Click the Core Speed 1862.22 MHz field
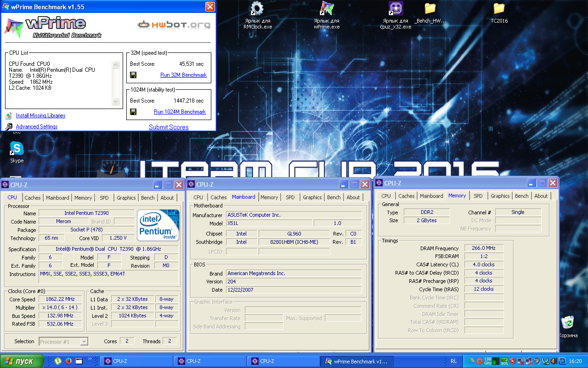This screenshot has width=588, height=368. [x=61, y=299]
